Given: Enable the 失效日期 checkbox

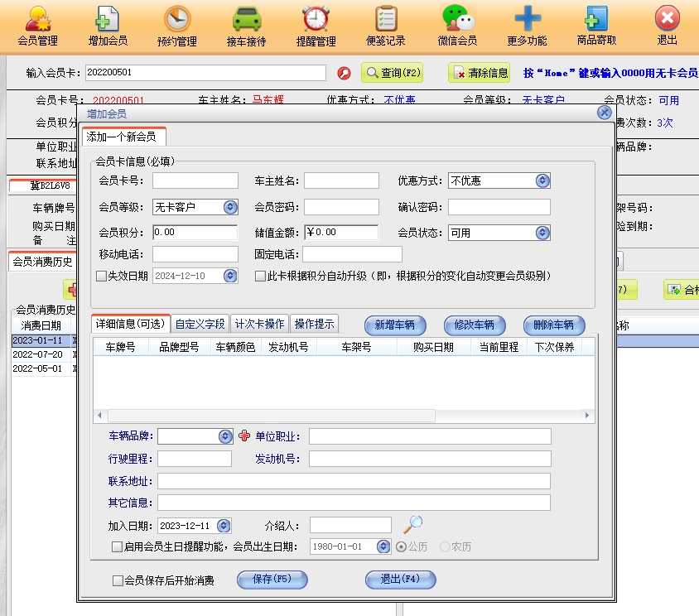Looking at the screenshot, I should click(x=102, y=276).
